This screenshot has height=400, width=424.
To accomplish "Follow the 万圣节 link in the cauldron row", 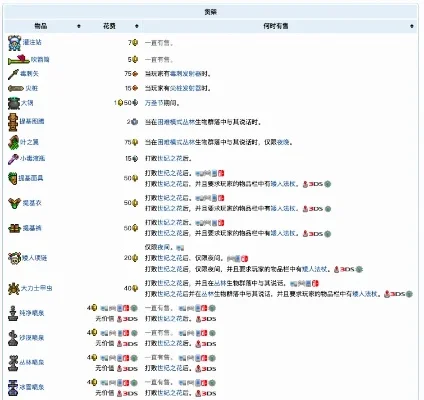I will click(x=154, y=103).
